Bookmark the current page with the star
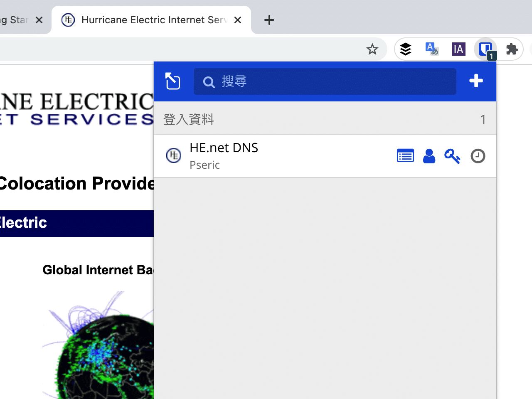Image resolution: width=532 pixels, height=399 pixels. point(372,49)
